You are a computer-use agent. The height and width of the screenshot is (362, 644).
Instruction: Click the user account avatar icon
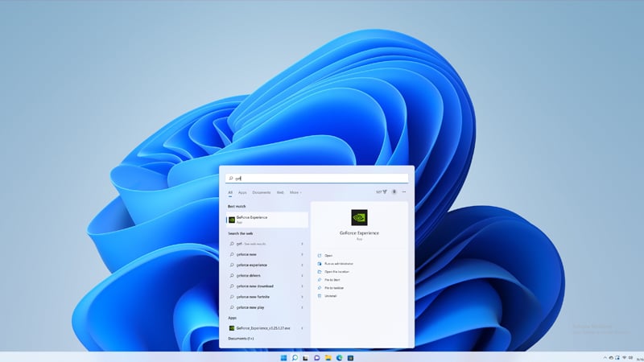pos(394,192)
